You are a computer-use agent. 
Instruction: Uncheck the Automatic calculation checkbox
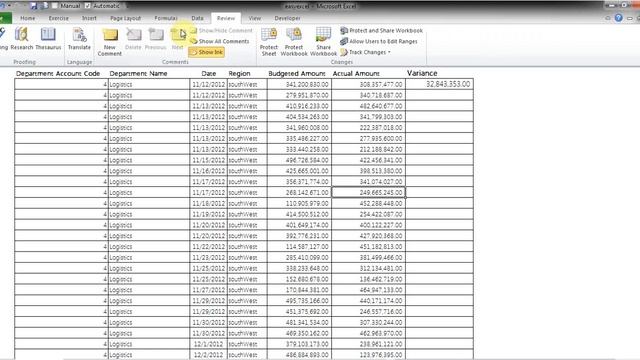[87, 6]
